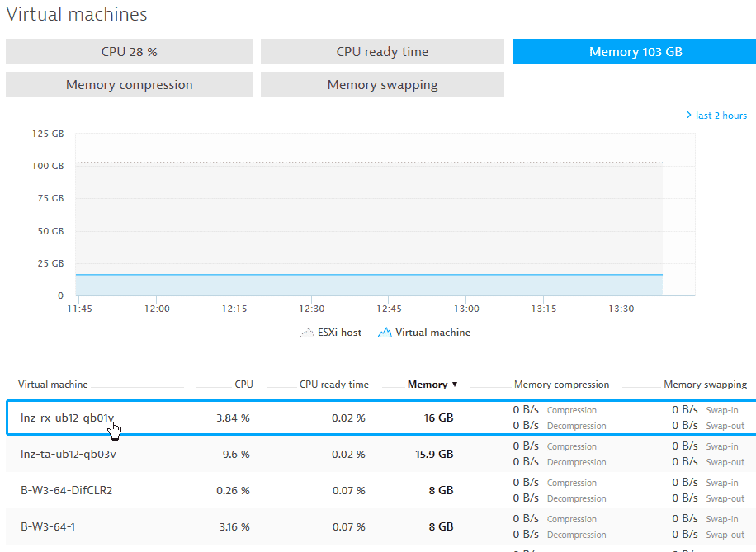Click Decompression label in lnz-ta-ub12-qb03v row

[576, 462]
